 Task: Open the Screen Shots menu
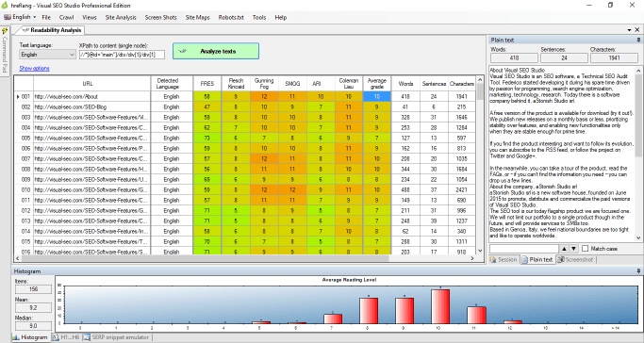[x=160, y=17]
